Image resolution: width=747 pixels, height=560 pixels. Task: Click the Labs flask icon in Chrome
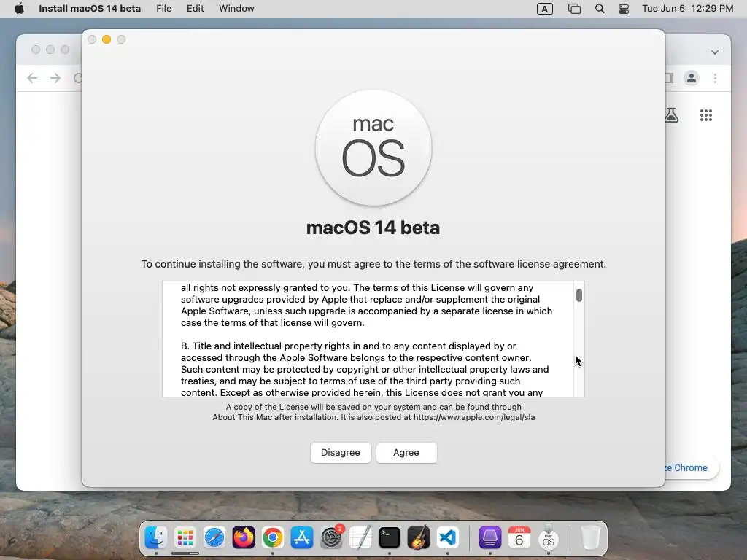[x=672, y=115]
